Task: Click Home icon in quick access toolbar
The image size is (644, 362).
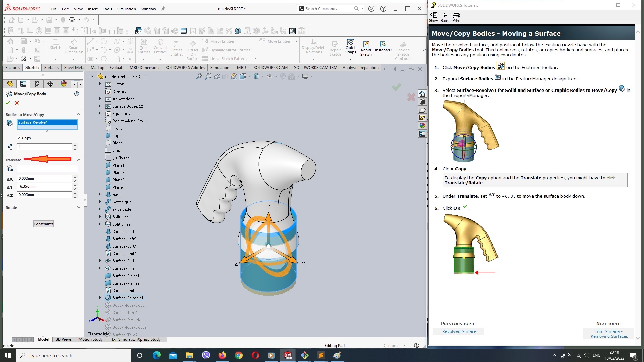Action: [x=12, y=19]
